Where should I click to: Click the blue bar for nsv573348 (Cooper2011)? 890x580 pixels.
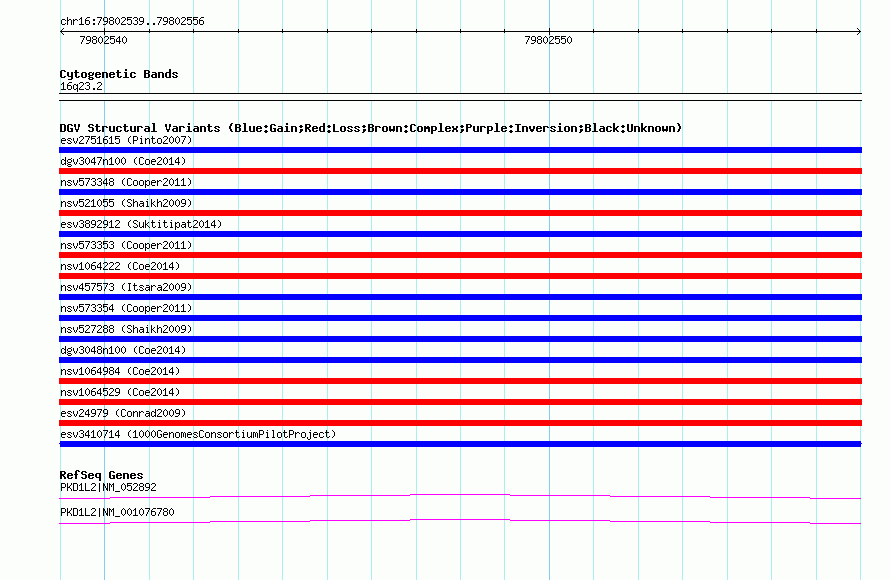point(460,192)
